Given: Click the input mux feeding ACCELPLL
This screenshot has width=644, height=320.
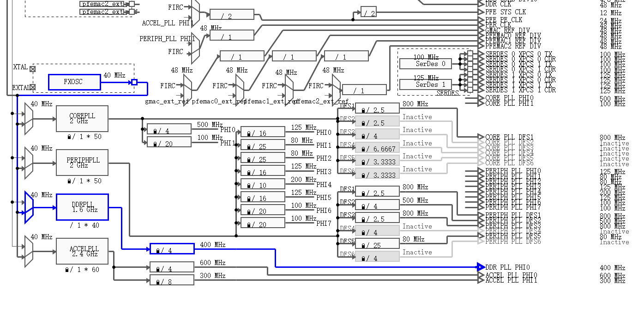Looking at the screenshot, I should pyautogui.click(x=29, y=251).
